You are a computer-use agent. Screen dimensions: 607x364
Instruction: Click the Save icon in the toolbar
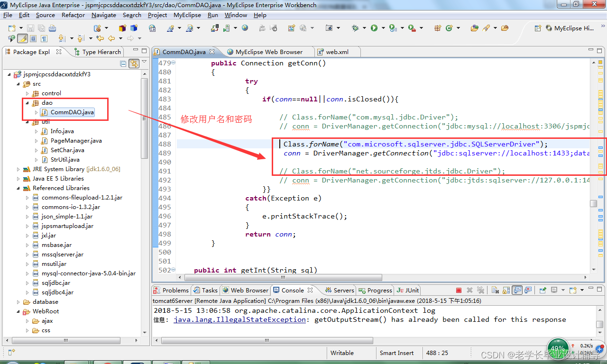coord(29,28)
